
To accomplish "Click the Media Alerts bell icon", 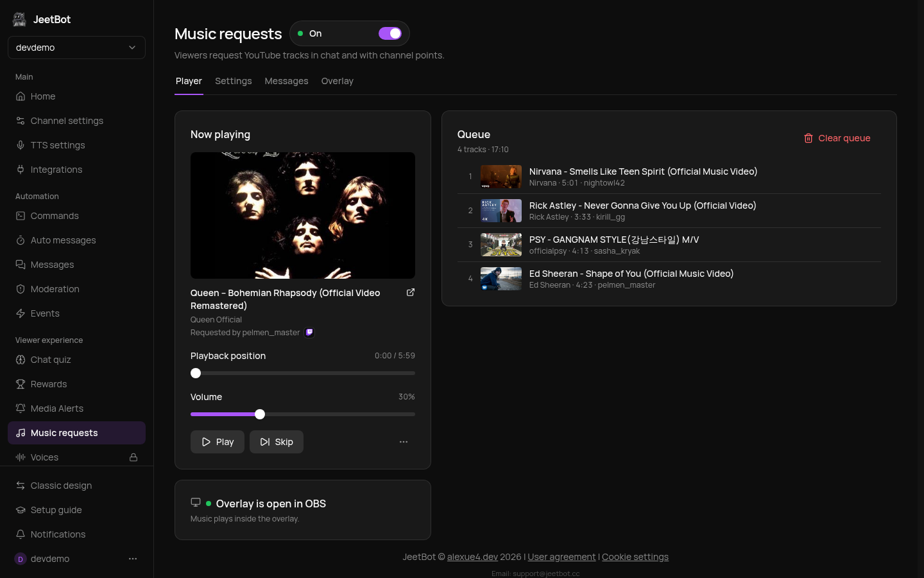I will pos(21,408).
